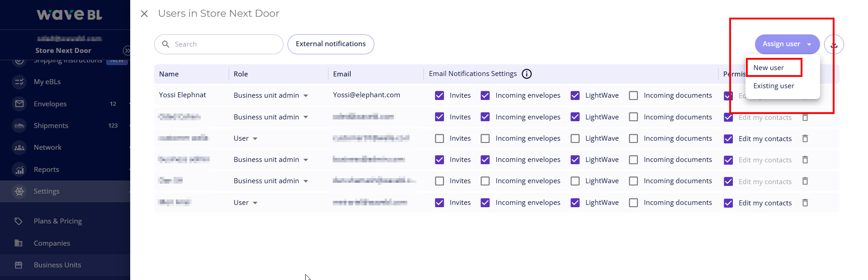The height and width of the screenshot is (280, 868).
Task: Enable Incoming envelopes in fifth user row
Action: coord(485,181)
